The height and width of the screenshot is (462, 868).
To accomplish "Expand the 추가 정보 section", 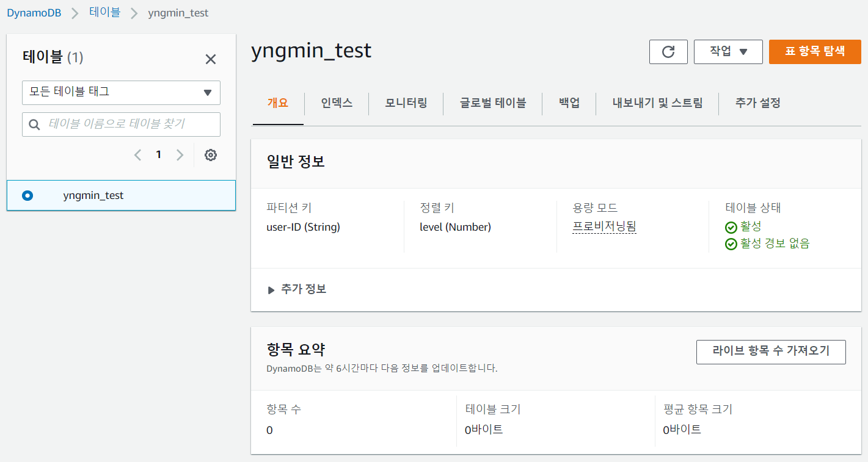I will click(297, 289).
